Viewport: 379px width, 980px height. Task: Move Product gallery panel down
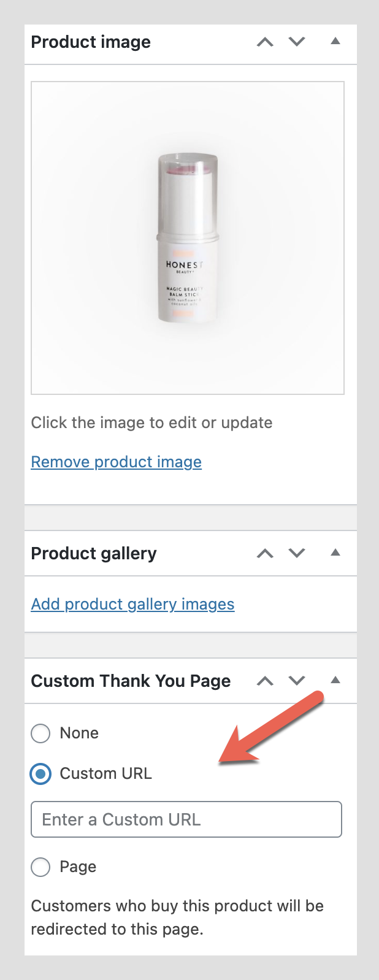tap(297, 553)
